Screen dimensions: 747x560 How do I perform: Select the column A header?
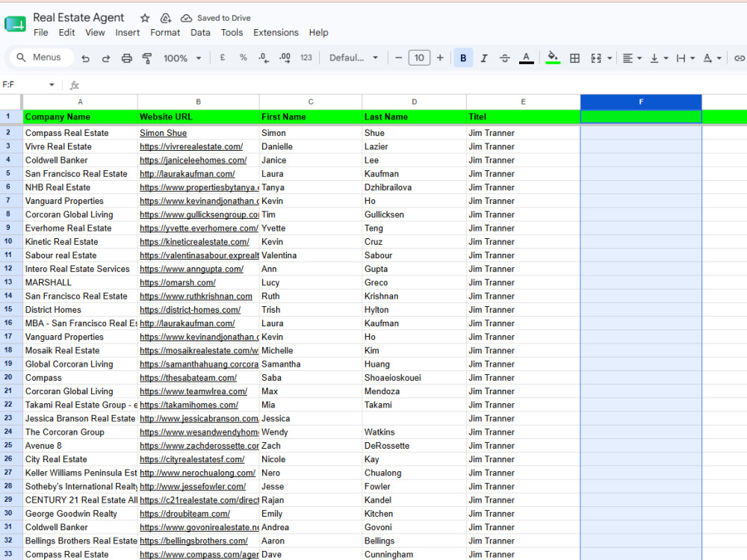80,102
